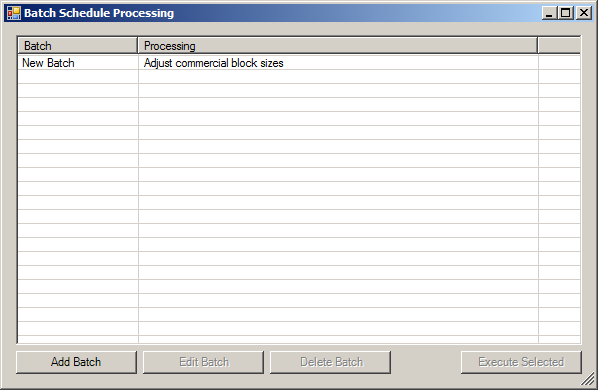Screen dimensions: 598x390
Task: Click the Edit Batch button
Action: pos(203,362)
